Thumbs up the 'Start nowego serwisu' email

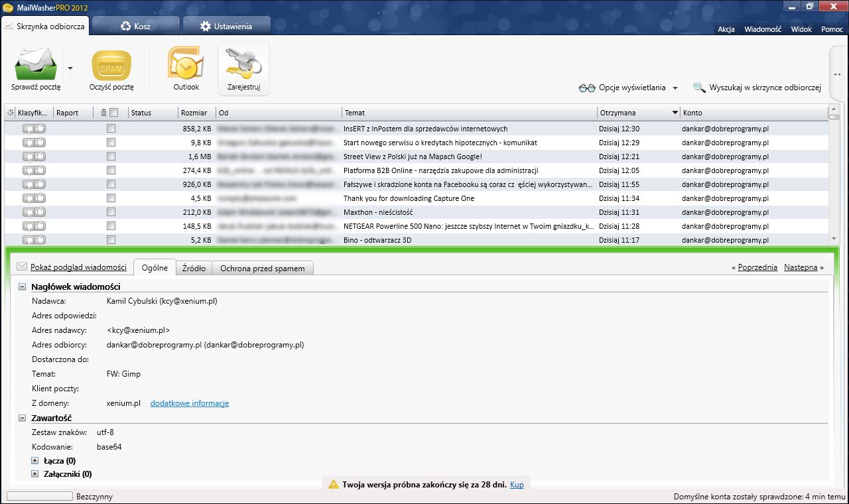click(x=40, y=143)
